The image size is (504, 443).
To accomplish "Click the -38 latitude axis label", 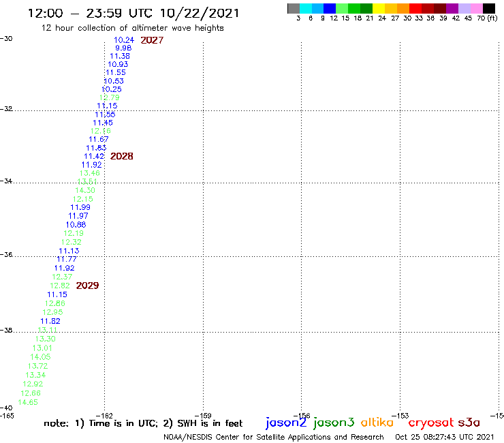I will 6,331.
